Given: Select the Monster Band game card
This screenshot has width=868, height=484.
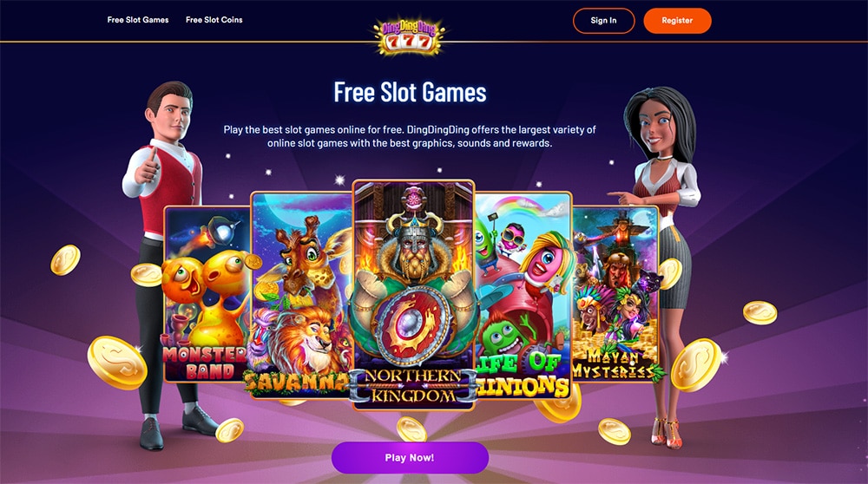Looking at the screenshot, I should pyautogui.click(x=207, y=294).
